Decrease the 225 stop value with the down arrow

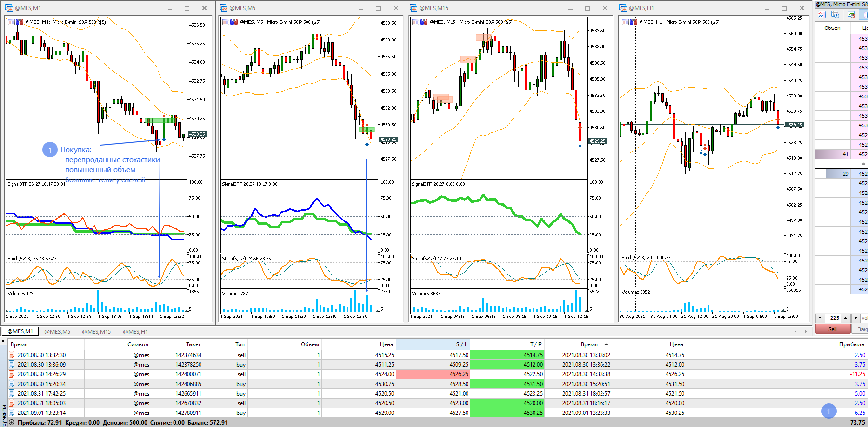(x=820, y=318)
